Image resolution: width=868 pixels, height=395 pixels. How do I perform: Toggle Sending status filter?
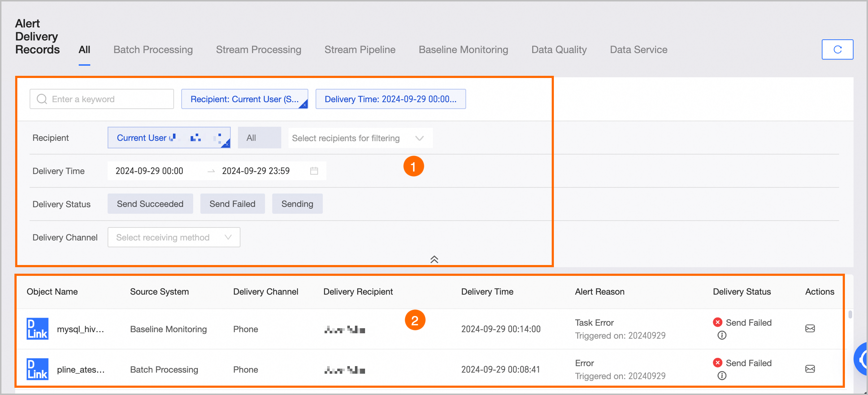pos(297,204)
